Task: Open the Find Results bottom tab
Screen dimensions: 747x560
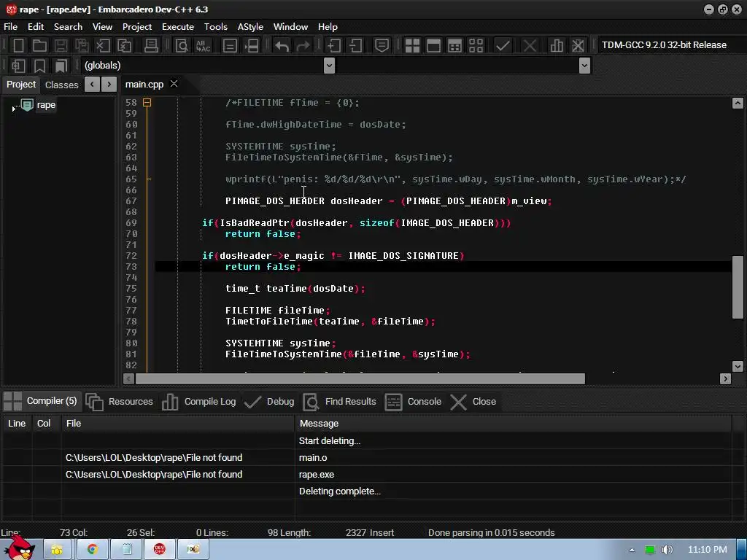Action: click(x=340, y=402)
